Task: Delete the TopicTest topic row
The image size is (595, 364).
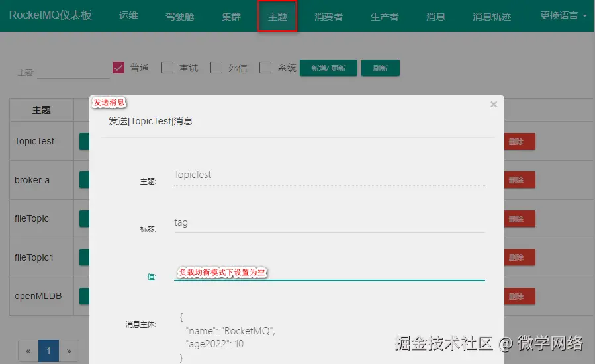Action: 520,142
